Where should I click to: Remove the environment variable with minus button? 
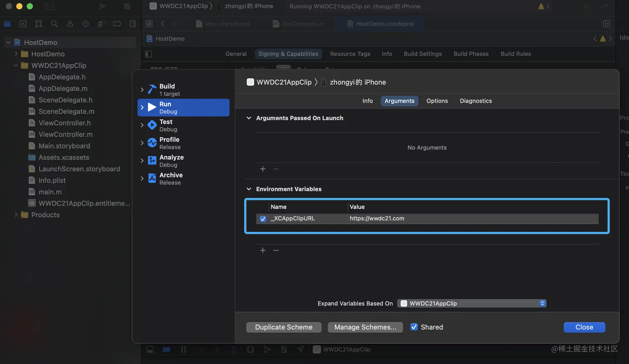[x=276, y=250]
